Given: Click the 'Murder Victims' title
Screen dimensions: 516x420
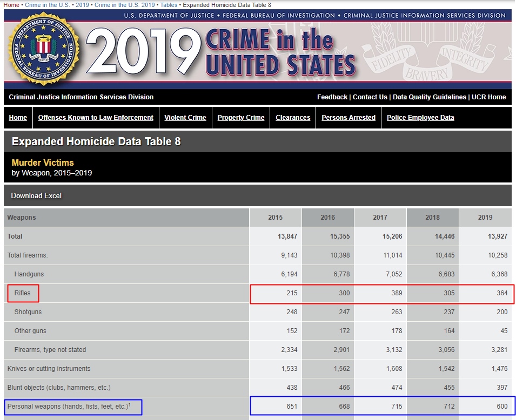Looking at the screenshot, I should (43, 162).
